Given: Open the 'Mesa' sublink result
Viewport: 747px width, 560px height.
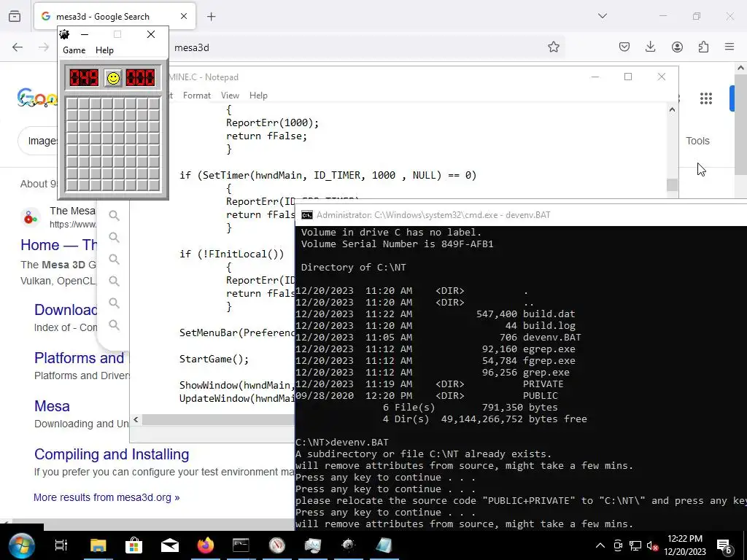Looking at the screenshot, I should click(x=52, y=406).
